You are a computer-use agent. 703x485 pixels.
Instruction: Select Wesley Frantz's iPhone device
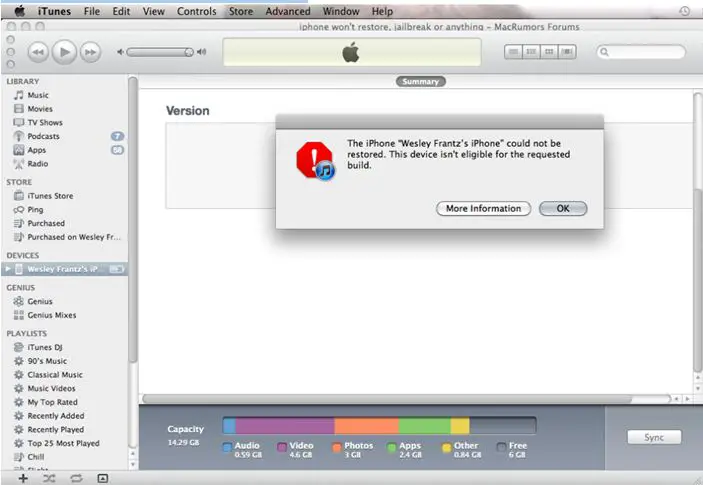65,269
